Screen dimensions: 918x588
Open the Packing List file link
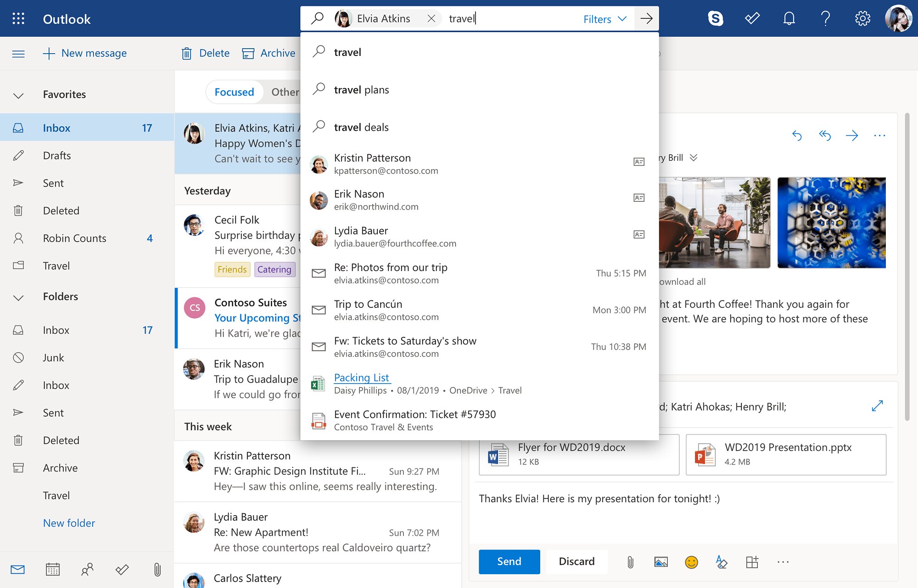tap(362, 377)
